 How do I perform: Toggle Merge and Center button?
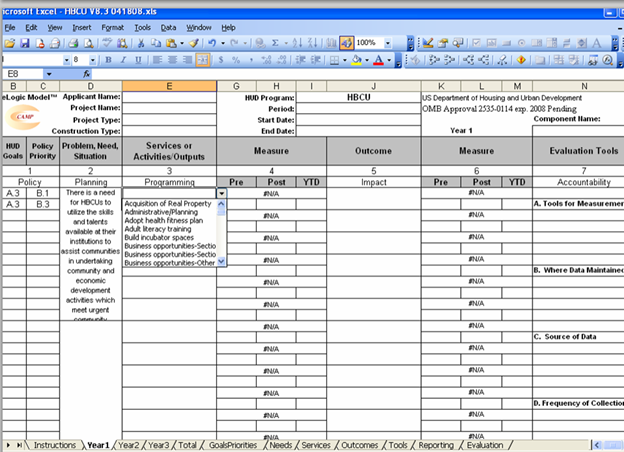coord(203,60)
